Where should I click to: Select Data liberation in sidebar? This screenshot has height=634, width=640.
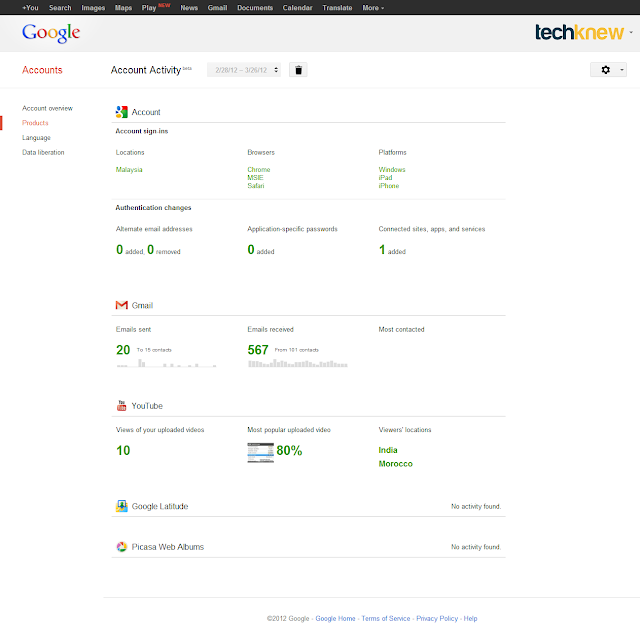coord(43,152)
